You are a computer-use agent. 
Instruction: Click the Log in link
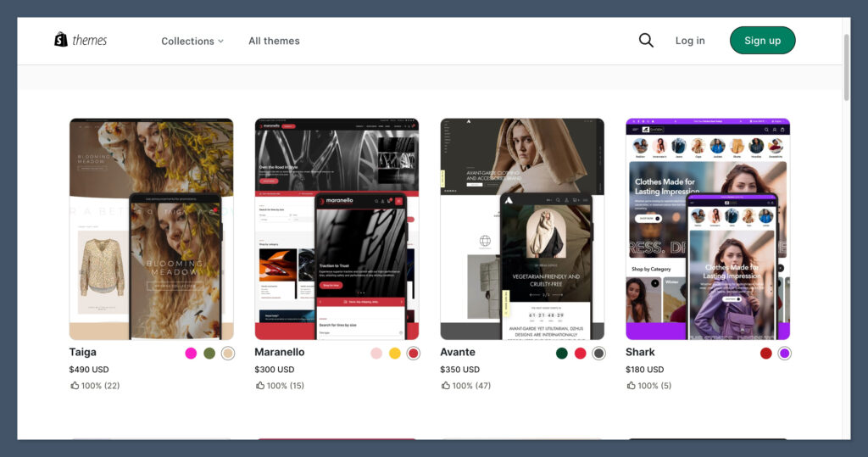pyautogui.click(x=690, y=41)
